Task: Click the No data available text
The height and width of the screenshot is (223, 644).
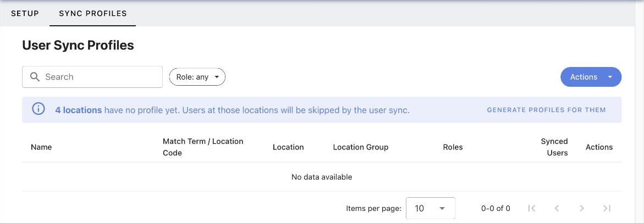Action: (322, 177)
